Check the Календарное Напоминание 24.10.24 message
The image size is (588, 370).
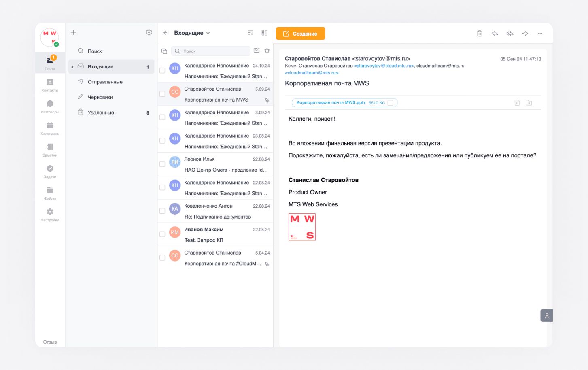pyautogui.click(x=162, y=70)
